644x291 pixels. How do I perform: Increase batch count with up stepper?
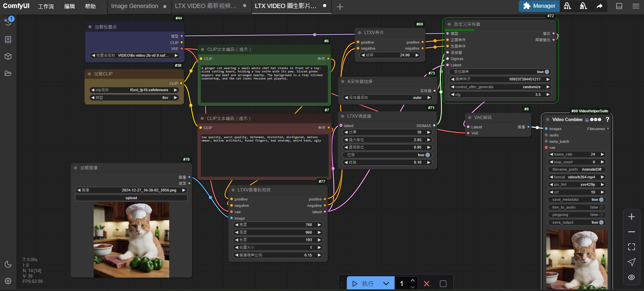[413, 280]
